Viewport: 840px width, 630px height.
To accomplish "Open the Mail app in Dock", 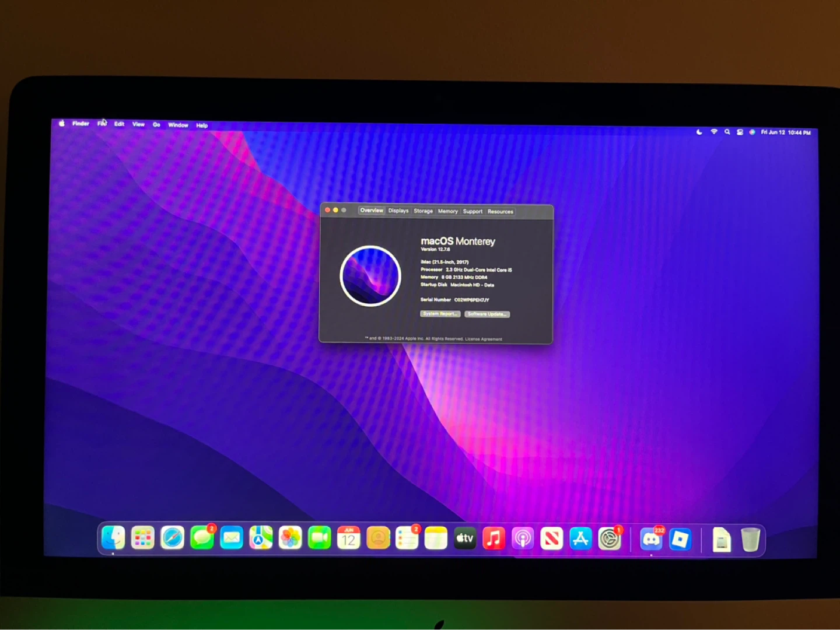I will 232,538.
